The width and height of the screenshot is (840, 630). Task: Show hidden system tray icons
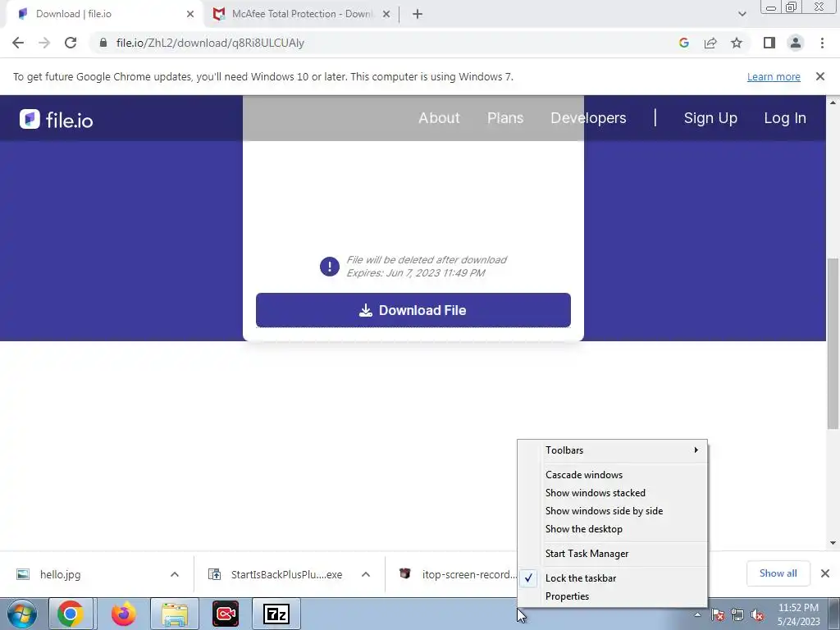pos(697,614)
